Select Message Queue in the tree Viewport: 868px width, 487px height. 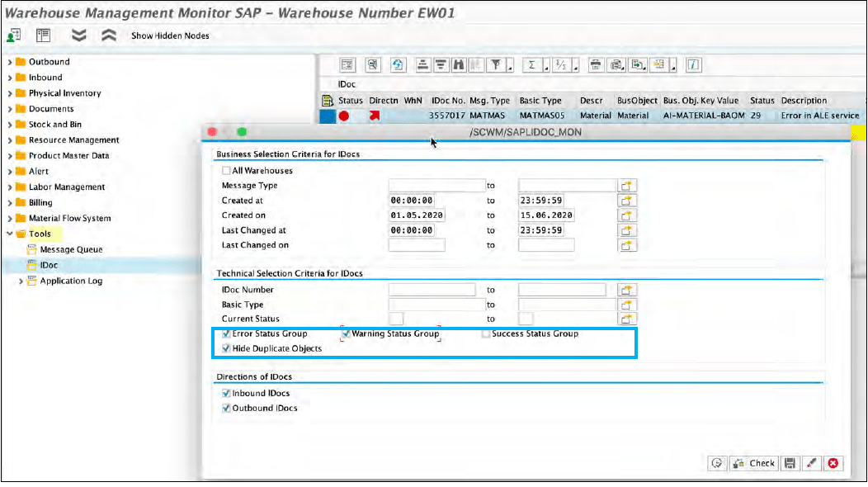[x=71, y=249]
